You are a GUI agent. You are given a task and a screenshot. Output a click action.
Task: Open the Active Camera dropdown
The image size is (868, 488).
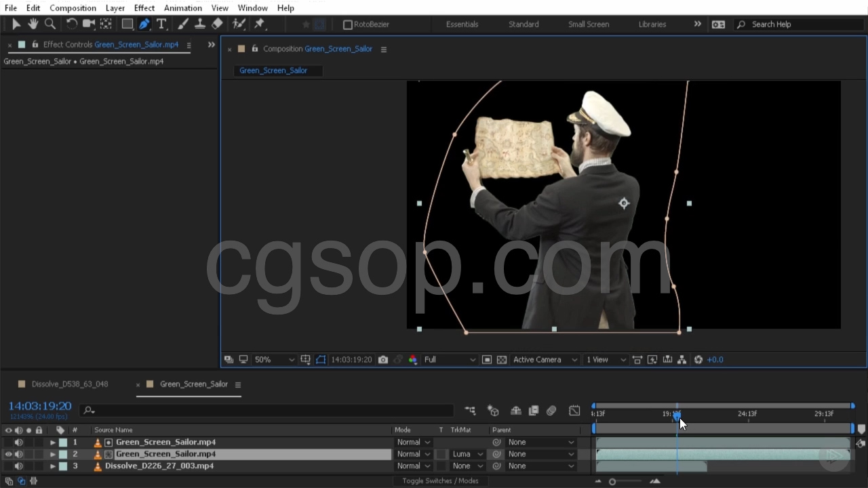(545, 360)
